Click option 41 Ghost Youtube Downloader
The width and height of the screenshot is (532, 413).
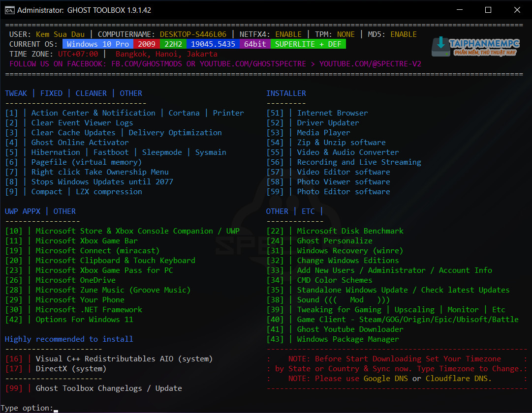coord(350,329)
